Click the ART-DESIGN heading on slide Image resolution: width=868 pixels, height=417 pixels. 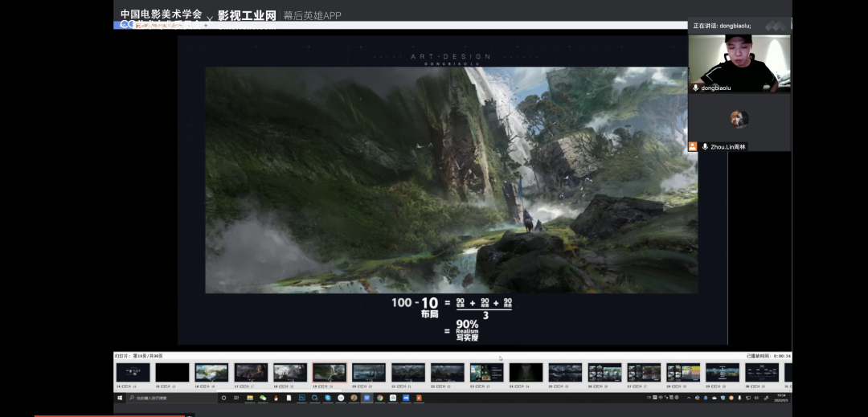[451, 56]
